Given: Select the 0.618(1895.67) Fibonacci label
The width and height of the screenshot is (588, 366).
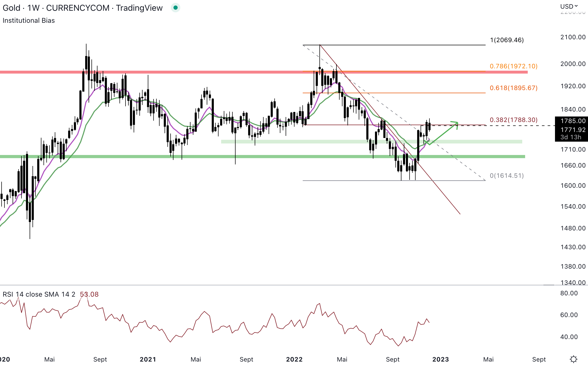Looking at the screenshot, I should tap(514, 88).
